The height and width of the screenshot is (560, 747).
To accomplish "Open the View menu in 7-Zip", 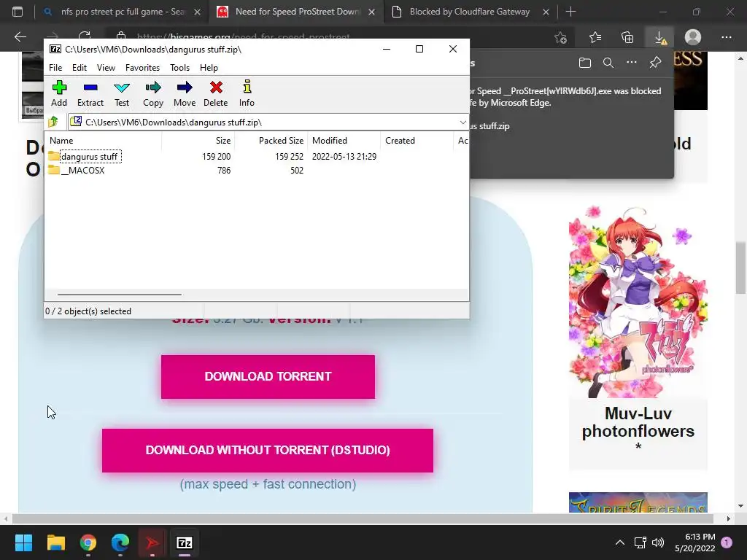I will (x=106, y=68).
